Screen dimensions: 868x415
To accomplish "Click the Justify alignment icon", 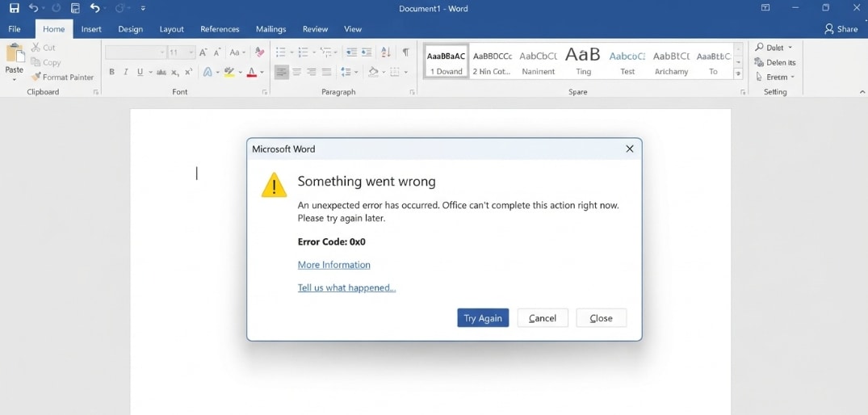I will point(326,72).
